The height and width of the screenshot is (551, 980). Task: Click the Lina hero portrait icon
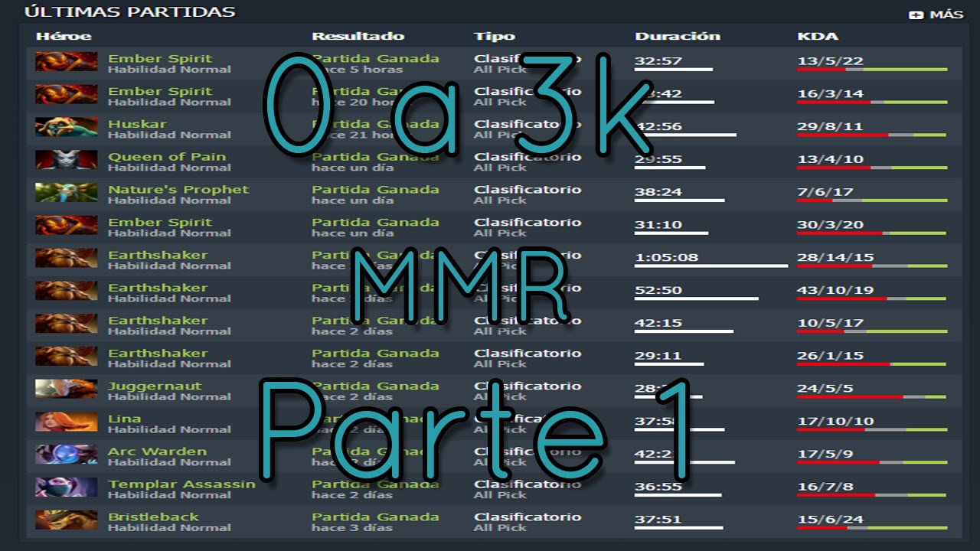[66, 422]
